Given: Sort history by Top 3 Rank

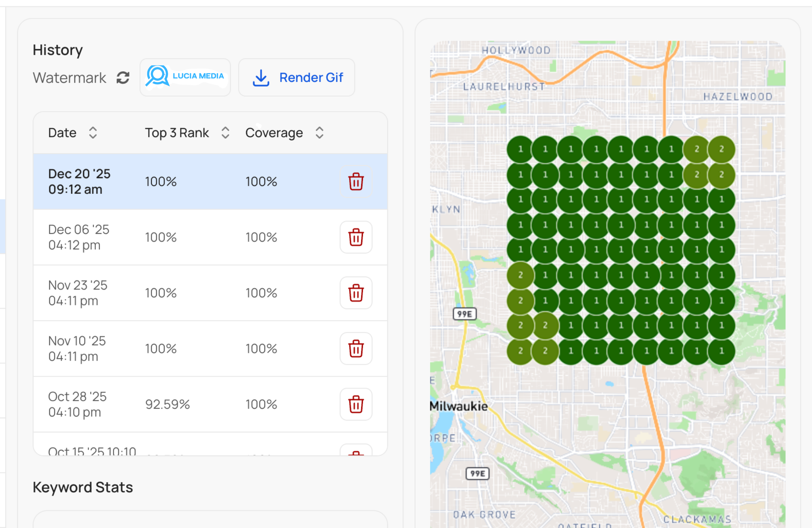Looking at the screenshot, I should click(225, 133).
